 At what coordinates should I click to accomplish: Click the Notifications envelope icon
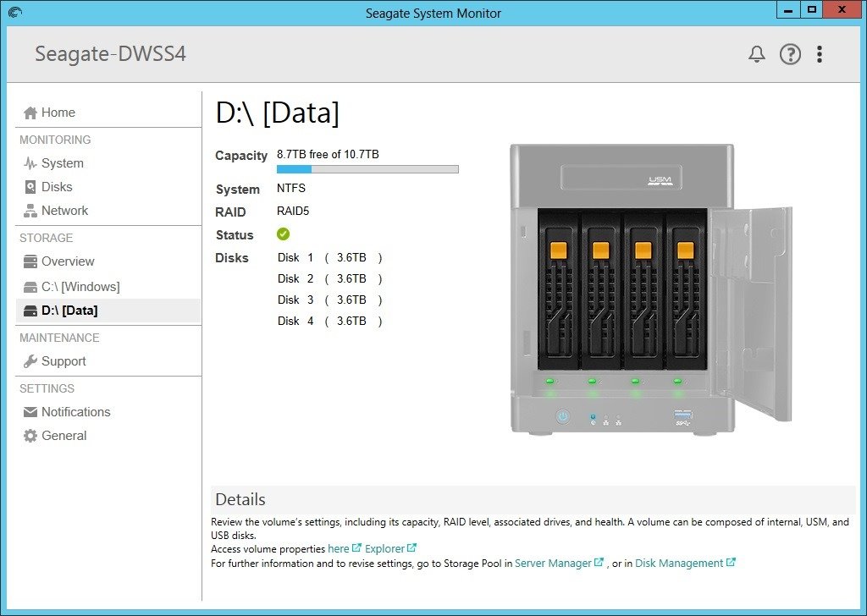[x=30, y=412]
